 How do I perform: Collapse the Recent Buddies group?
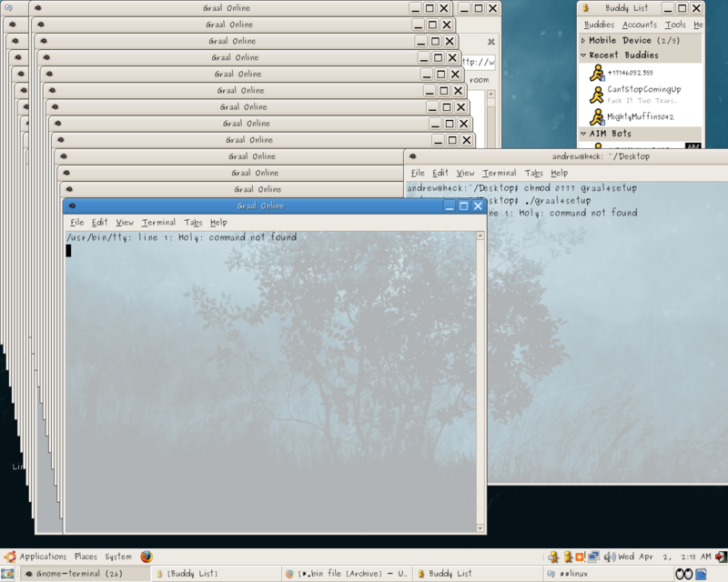(583, 55)
